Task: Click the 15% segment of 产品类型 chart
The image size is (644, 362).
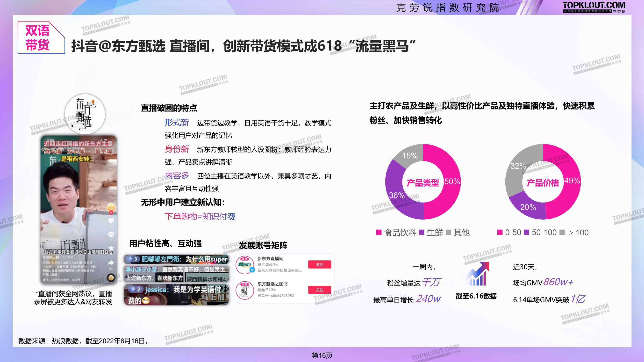Action: [x=410, y=156]
